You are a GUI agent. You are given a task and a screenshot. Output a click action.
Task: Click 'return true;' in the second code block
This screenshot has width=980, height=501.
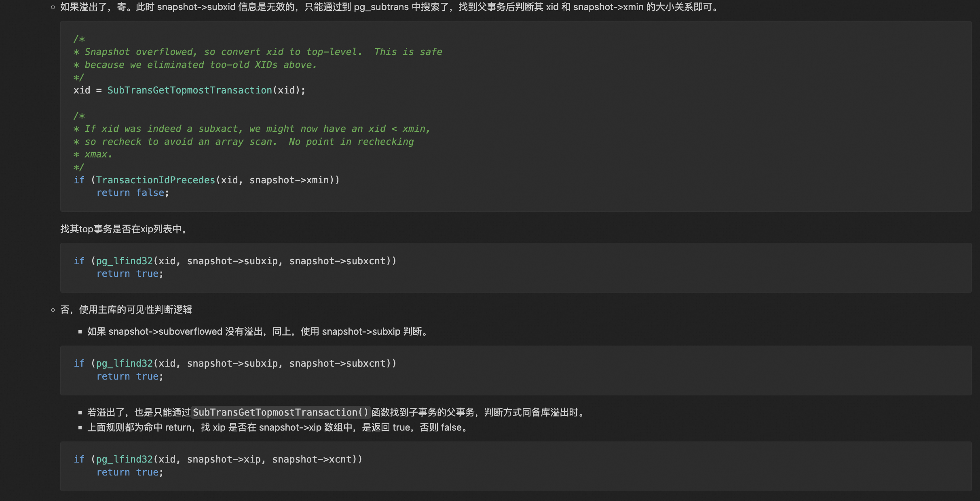[129, 274]
